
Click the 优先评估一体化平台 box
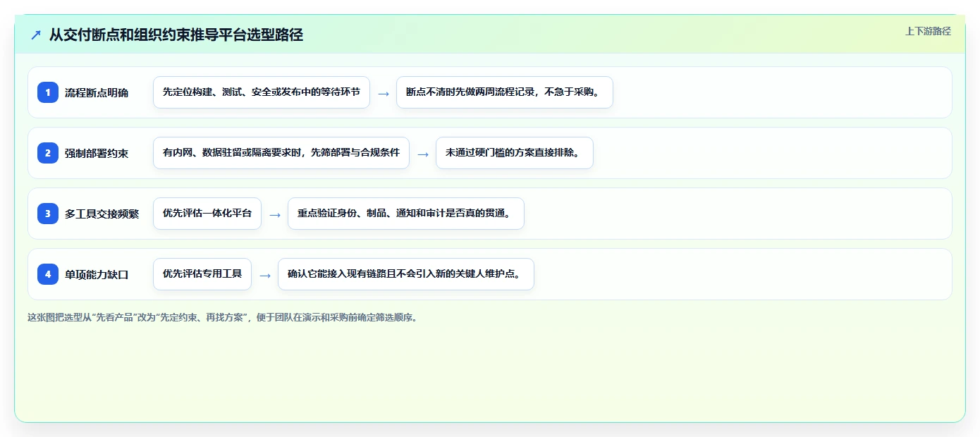click(x=207, y=214)
